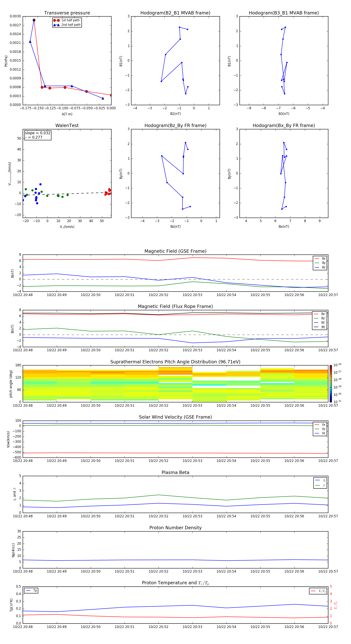Select the 'B2(nT)' x-axis label

pos(175,114)
